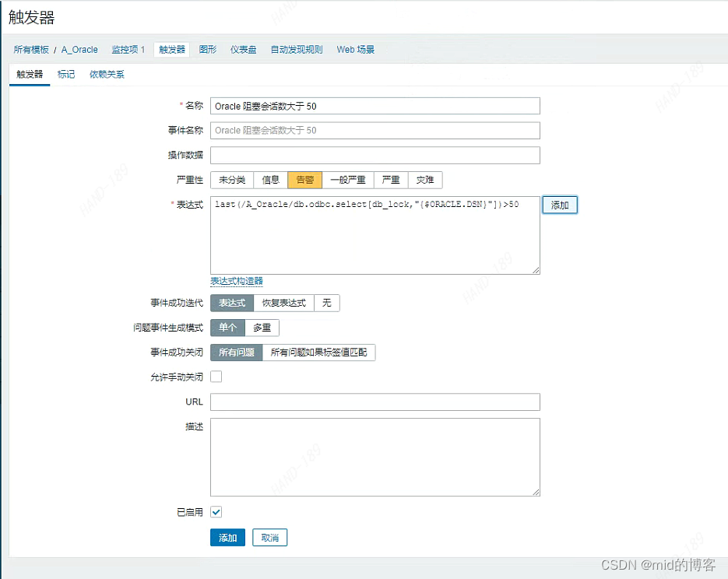The image size is (728, 579).
Task: Select the 触发器 navigation item in breadcrumb
Action: tap(172, 50)
